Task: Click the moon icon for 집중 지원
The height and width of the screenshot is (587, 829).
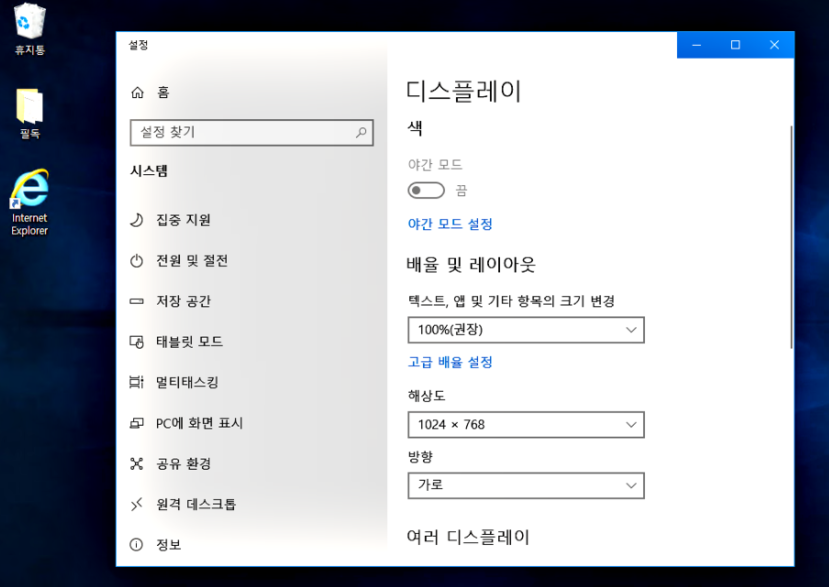Action: [x=136, y=220]
